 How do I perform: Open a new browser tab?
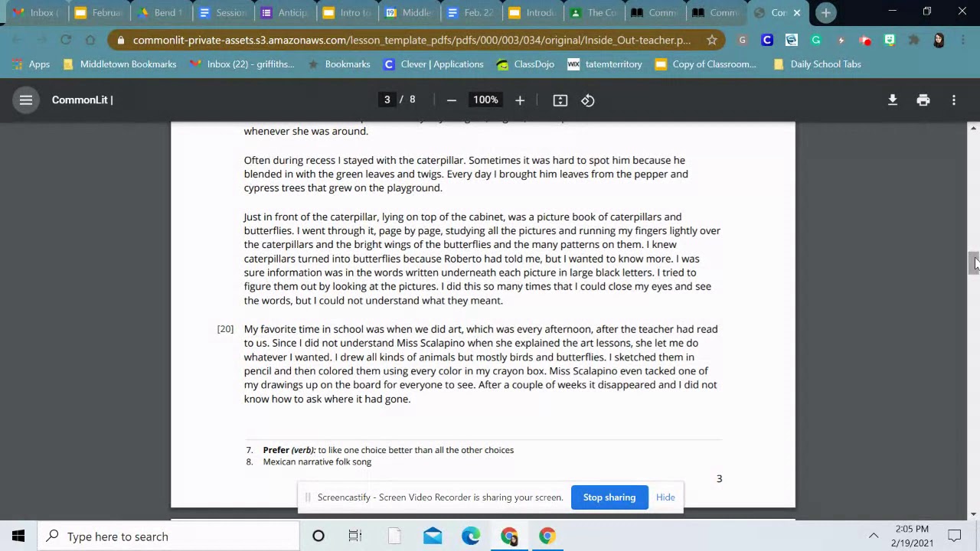click(x=825, y=12)
